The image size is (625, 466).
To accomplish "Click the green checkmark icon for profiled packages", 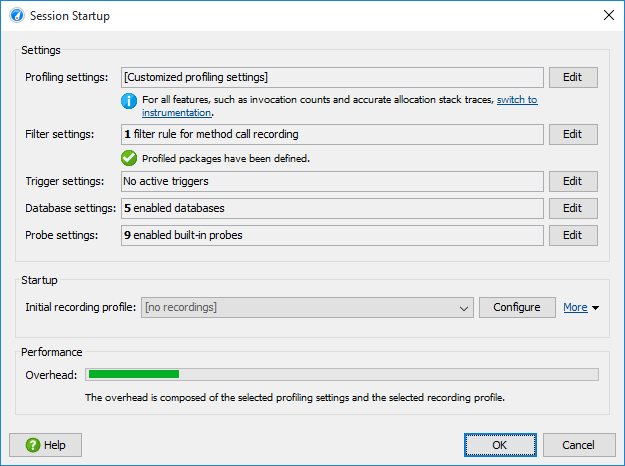I will pos(129,158).
